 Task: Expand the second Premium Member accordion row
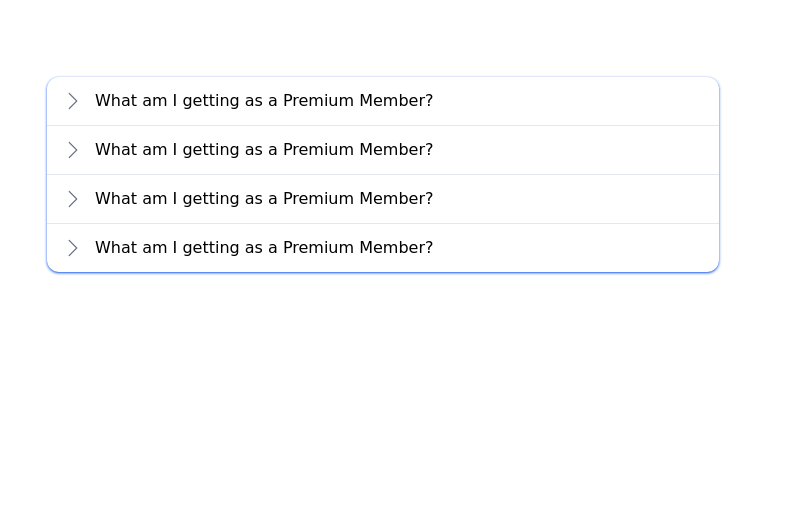click(x=382, y=150)
